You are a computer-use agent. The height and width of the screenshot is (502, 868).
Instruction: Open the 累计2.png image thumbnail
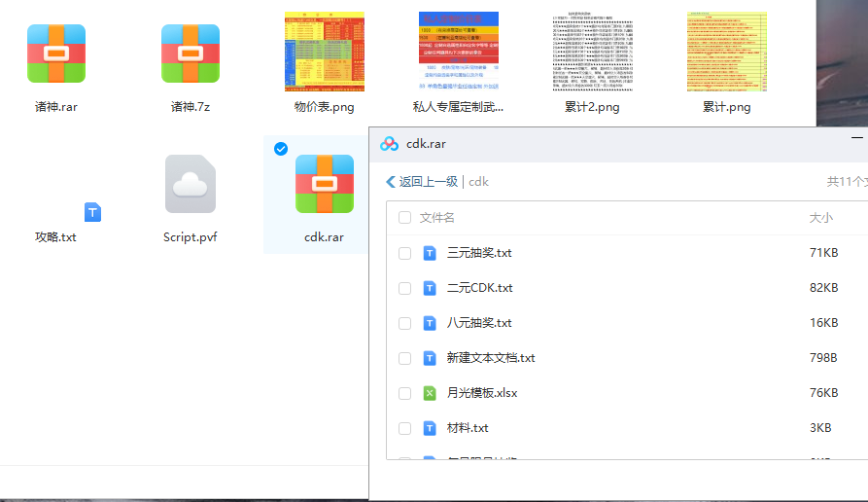pyautogui.click(x=592, y=52)
